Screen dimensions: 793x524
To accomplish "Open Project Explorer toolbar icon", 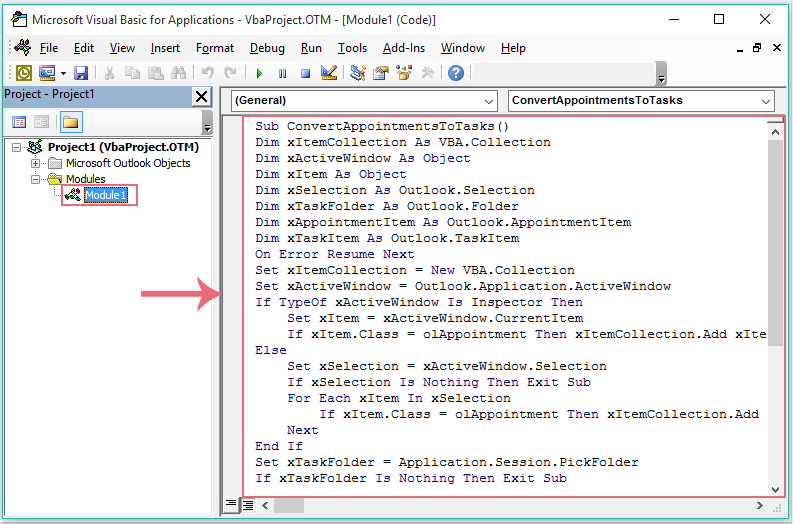I will click(358, 73).
